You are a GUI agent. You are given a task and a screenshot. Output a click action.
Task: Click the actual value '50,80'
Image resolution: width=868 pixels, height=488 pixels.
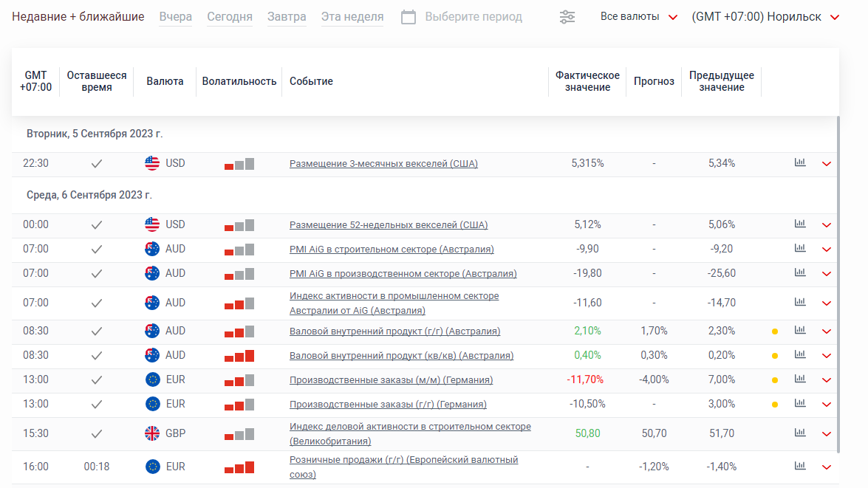tap(587, 434)
